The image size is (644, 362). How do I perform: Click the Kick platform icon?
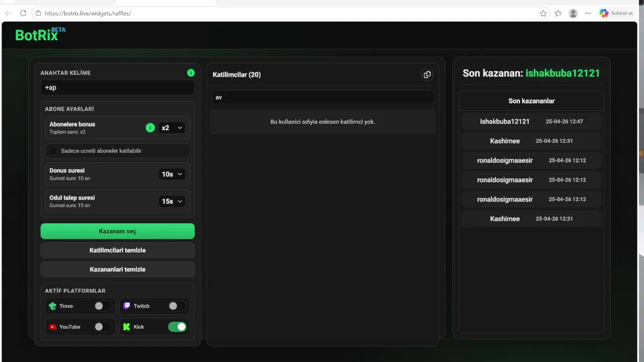click(x=127, y=327)
